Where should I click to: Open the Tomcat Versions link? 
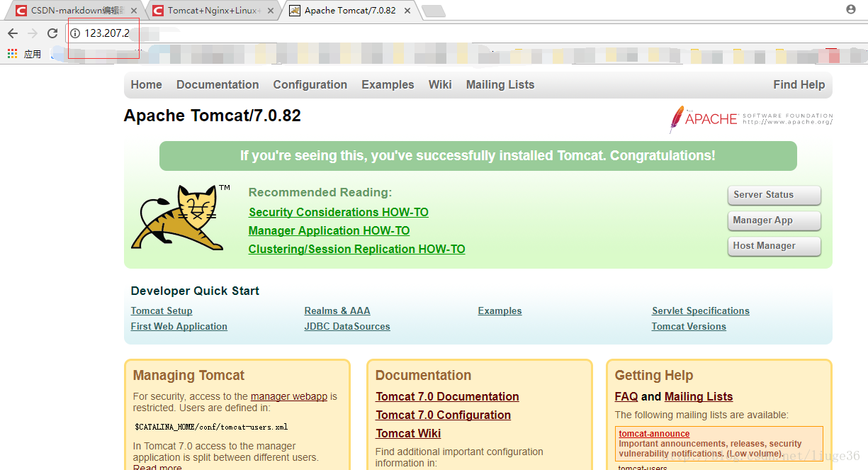coord(689,326)
